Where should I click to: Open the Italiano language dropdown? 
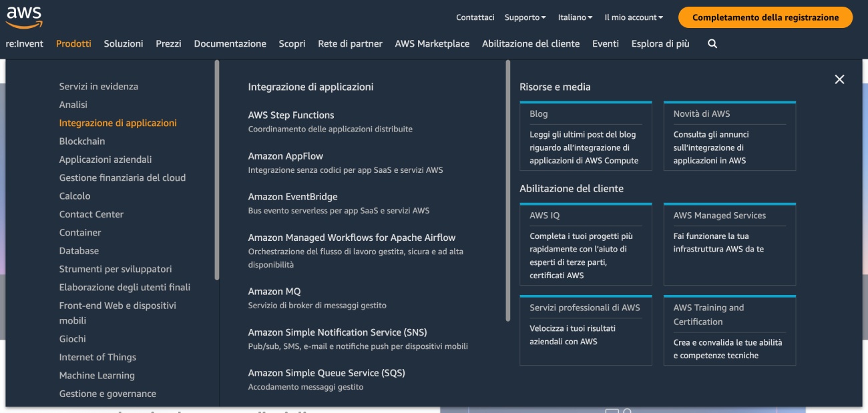[576, 17]
